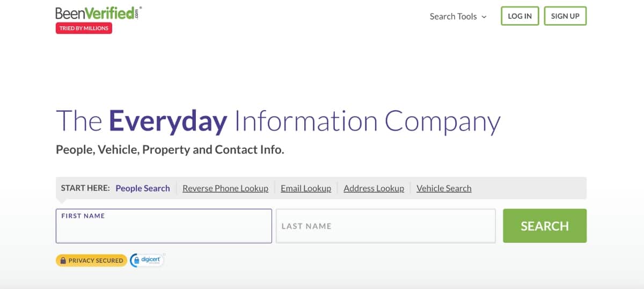Image resolution: width=644 pixels, height=289 pixels.
Task: Click the Everyday Information Company headline
Action: 278,121
